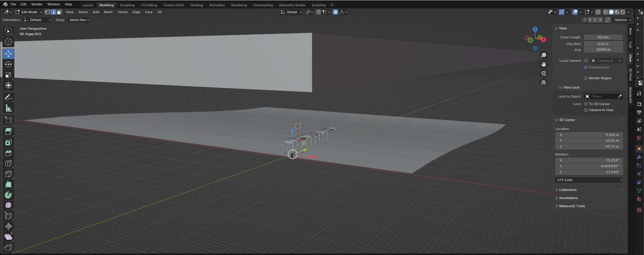The width and height of the screenshot is (644, 255).
Task: Click the viewport zoom magnifier icon
Action: coord(543,55)
